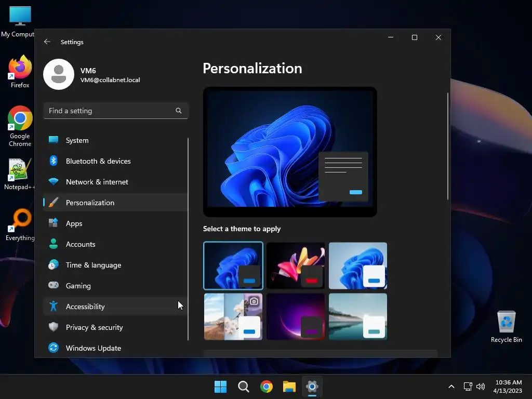Launch Google Chrome from the taskbar

coord(267,387)
